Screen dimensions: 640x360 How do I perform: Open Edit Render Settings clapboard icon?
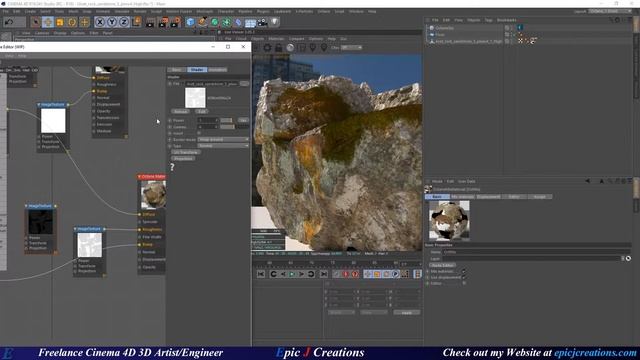coord(176,22)
